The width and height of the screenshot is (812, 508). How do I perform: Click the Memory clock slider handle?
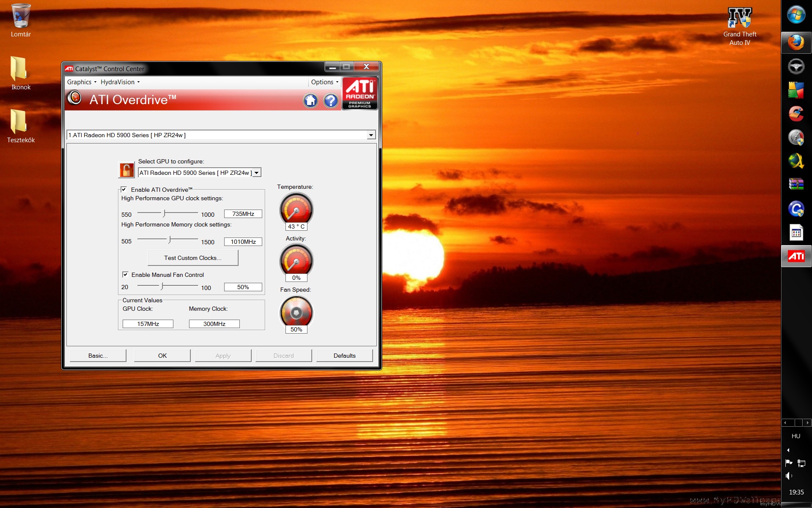pyautogui.click(x=170, y=240)
